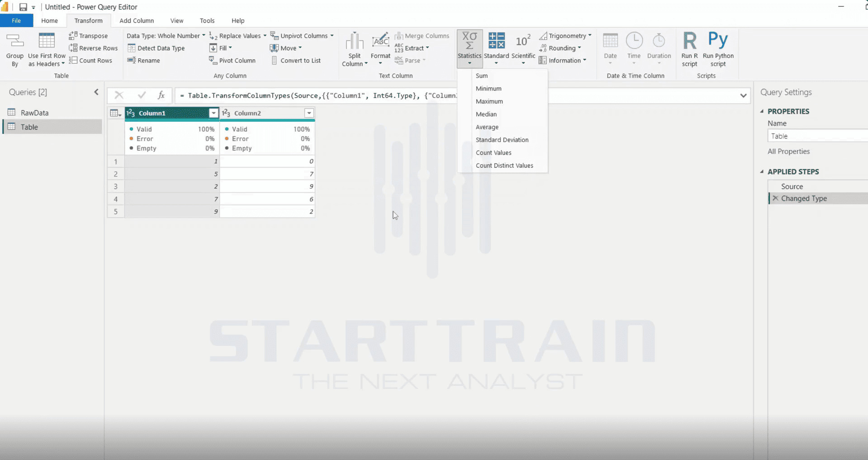Choose Count Values from menu
The height and width of the screenshot is (460, 868).
click(x=503, y=152)
